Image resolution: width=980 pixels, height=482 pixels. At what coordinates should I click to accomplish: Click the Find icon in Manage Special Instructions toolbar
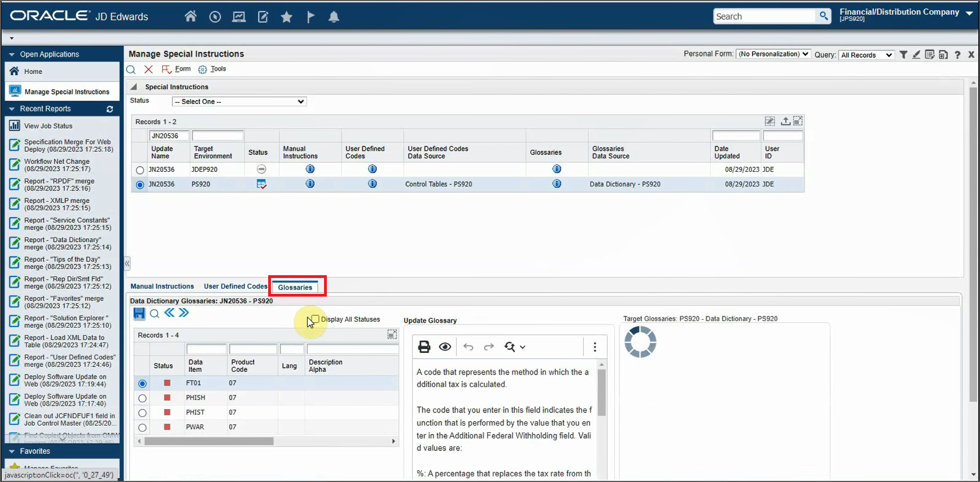click(131, 70)
